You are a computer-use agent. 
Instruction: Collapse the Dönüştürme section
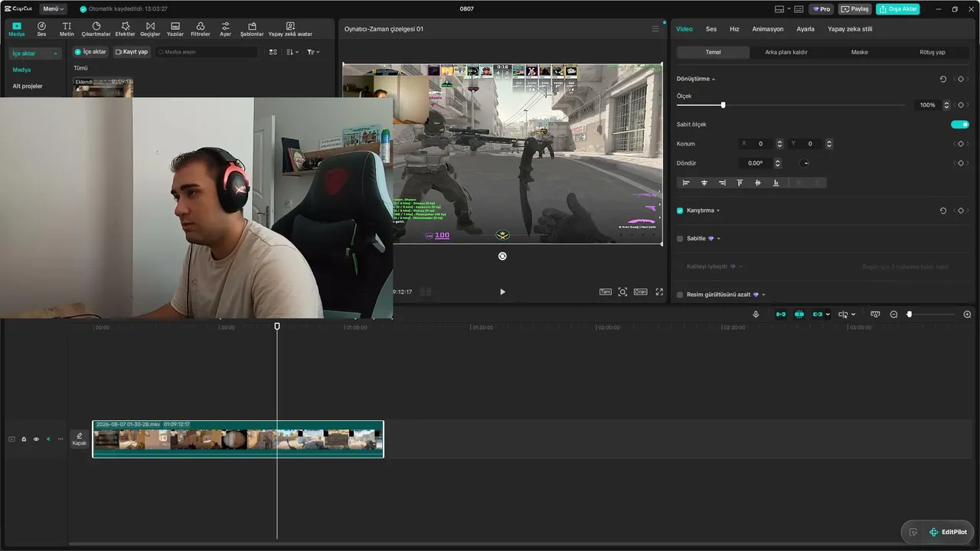714,80
